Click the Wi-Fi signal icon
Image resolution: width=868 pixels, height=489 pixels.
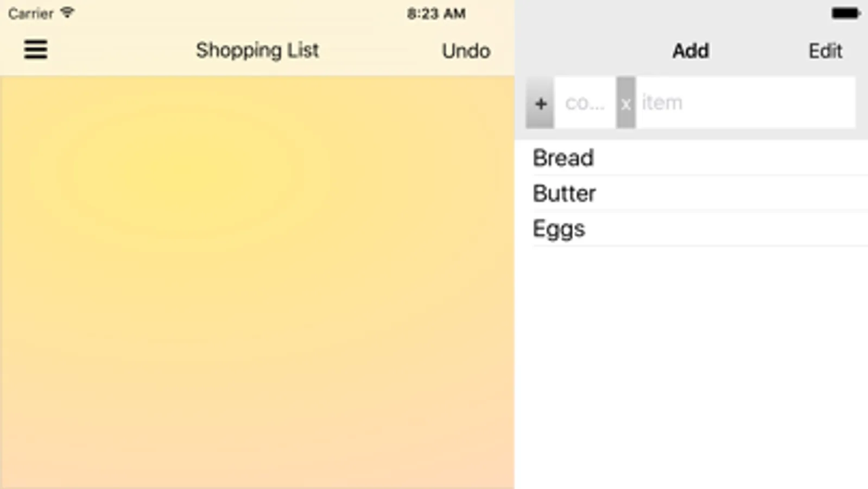coord(67,12)
